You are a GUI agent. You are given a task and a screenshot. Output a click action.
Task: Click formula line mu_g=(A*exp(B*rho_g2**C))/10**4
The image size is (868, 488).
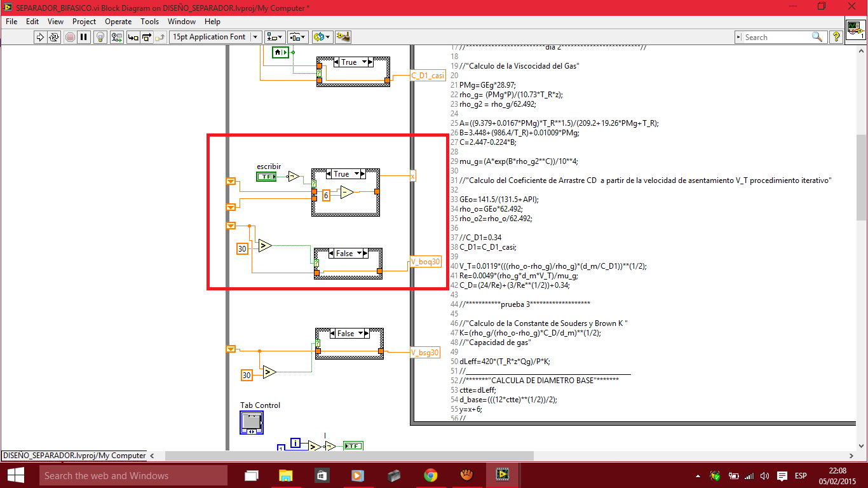coord(519,161)
